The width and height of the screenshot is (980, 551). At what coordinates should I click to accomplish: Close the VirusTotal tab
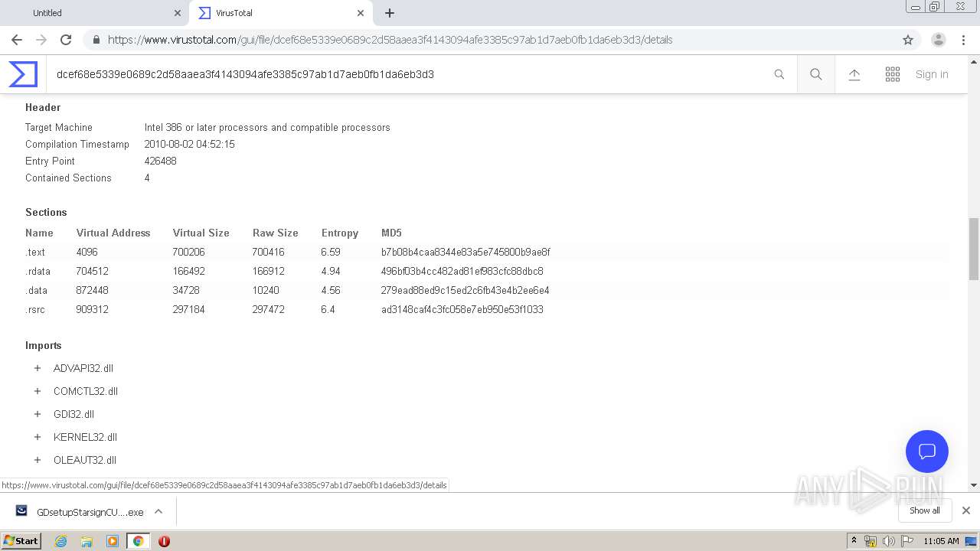pos(361,13)
